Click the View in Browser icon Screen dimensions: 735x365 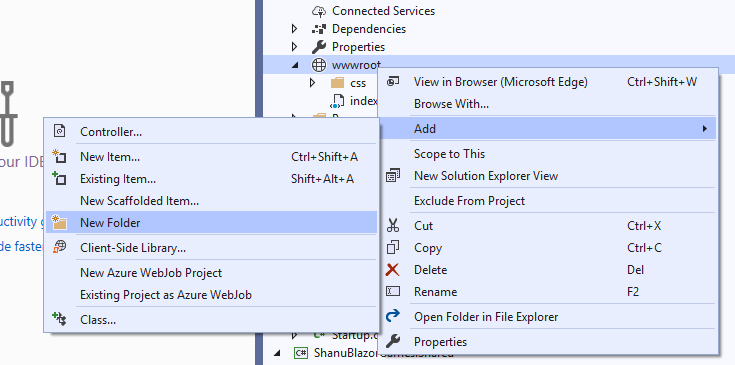[x=393, y=82]
